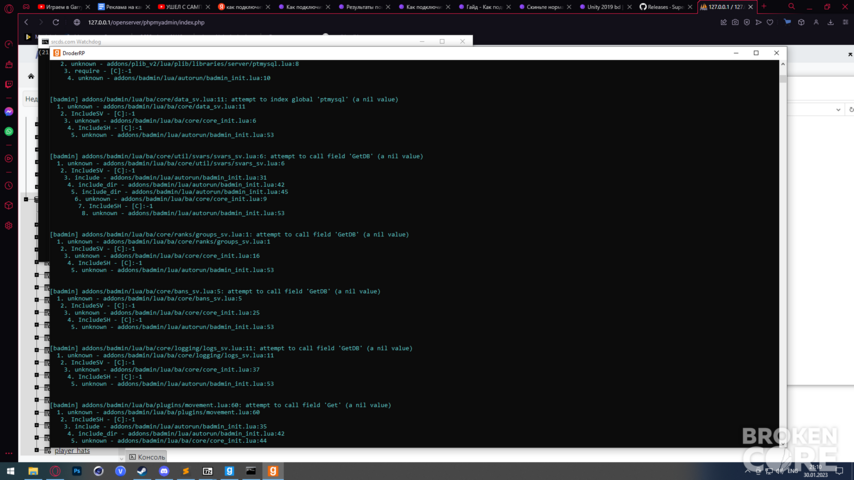This screenshot has height=480, width=854.
Task: Open browser downloads icon
Action: click(831, 22)
